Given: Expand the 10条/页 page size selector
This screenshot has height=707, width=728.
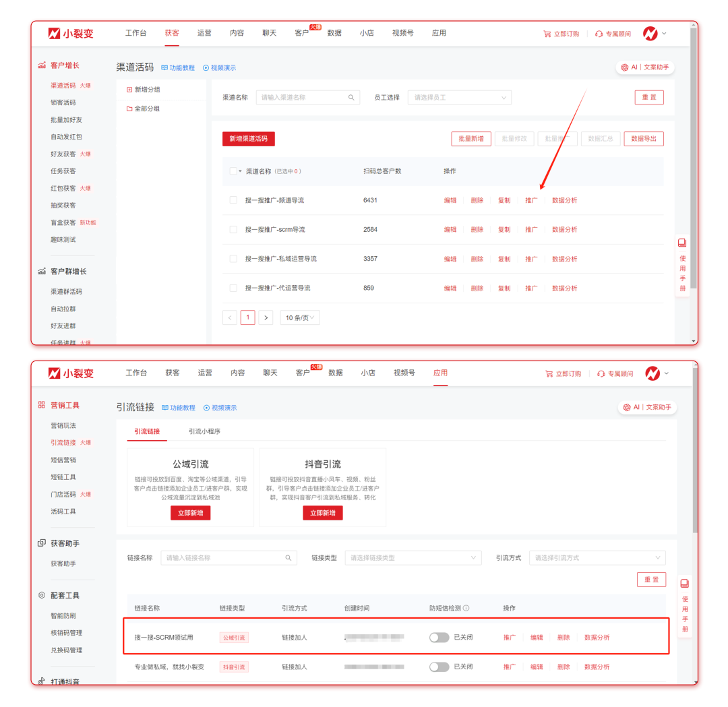Looking at the screenshot, I should (x=300, y=317).
